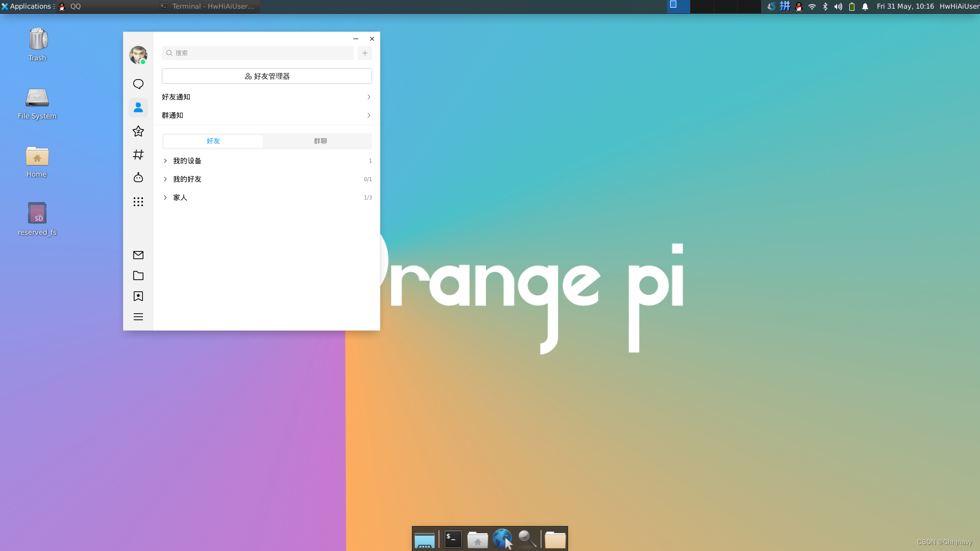Open the QQ mail envelope icon
Viewport: 980px width, 551px height.
138,255
